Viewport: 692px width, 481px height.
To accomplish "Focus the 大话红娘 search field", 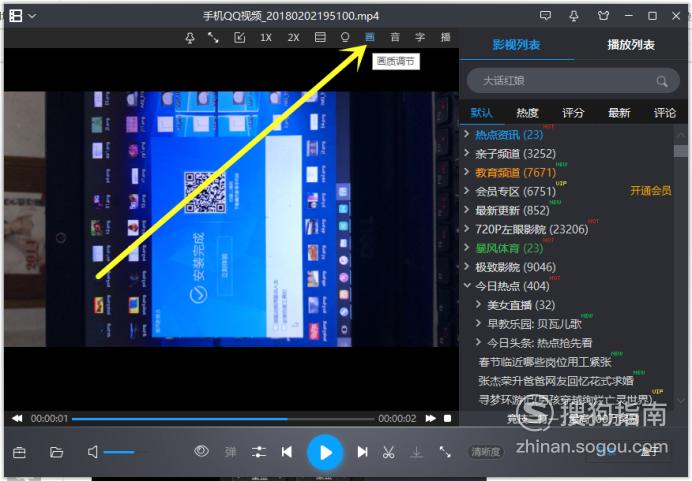I will pyautogui.click(x=573, y=81).
